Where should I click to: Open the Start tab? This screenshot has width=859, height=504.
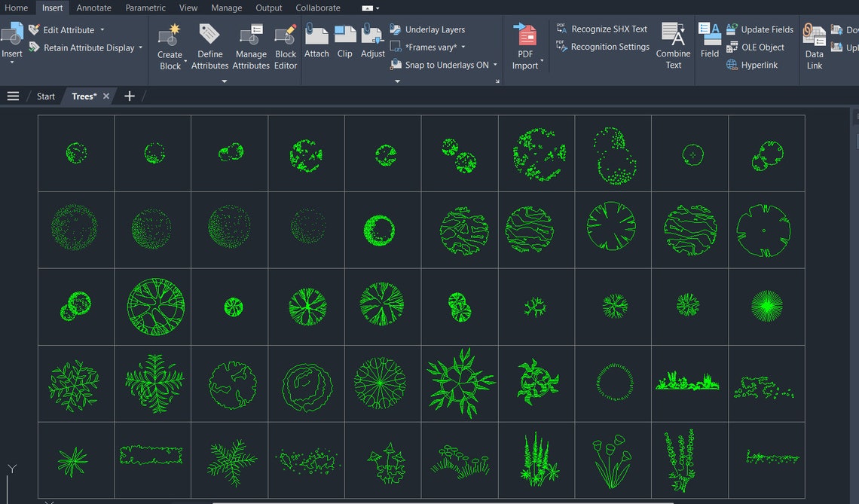click(x=45, y=96)
